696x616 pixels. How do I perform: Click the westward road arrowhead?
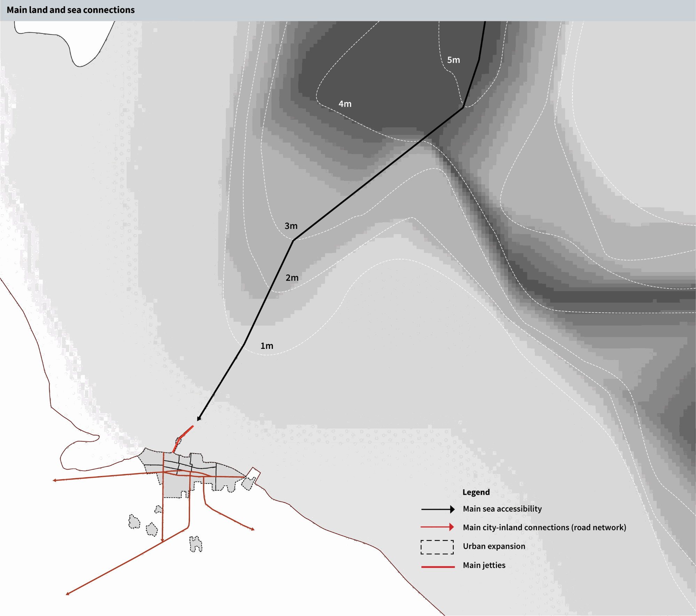point(55,480)
